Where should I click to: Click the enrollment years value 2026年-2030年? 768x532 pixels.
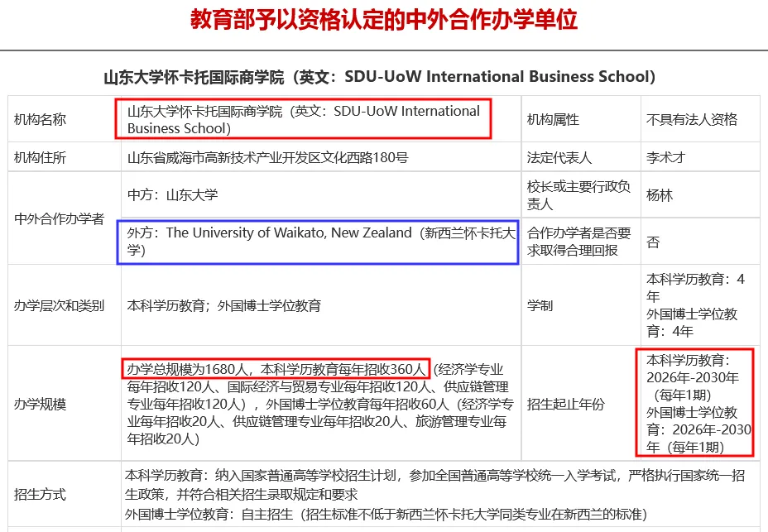(x=698, y=404)
